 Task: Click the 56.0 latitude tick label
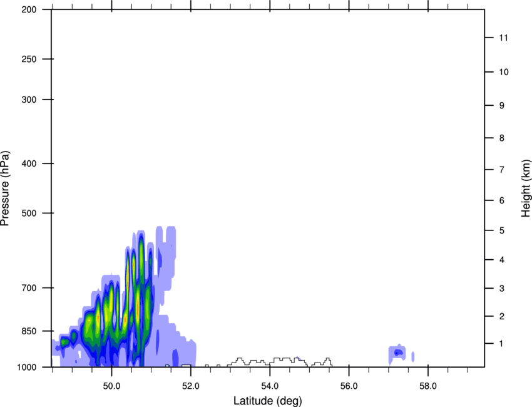pos(349,386)
